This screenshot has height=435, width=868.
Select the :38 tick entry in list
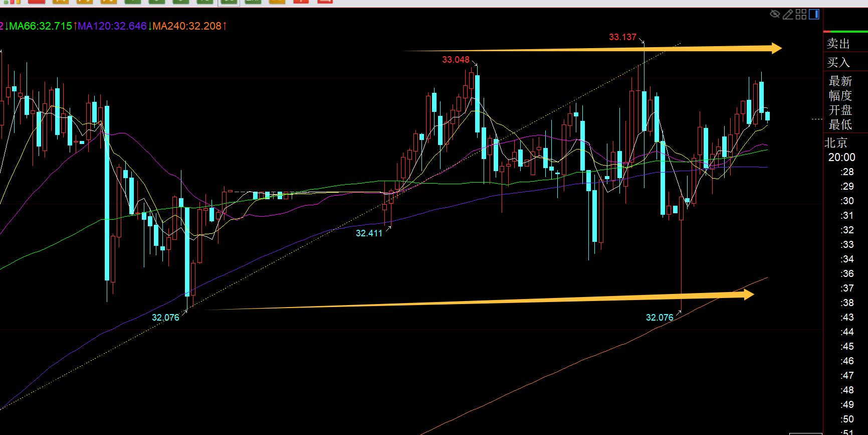[x=846, y=303]
